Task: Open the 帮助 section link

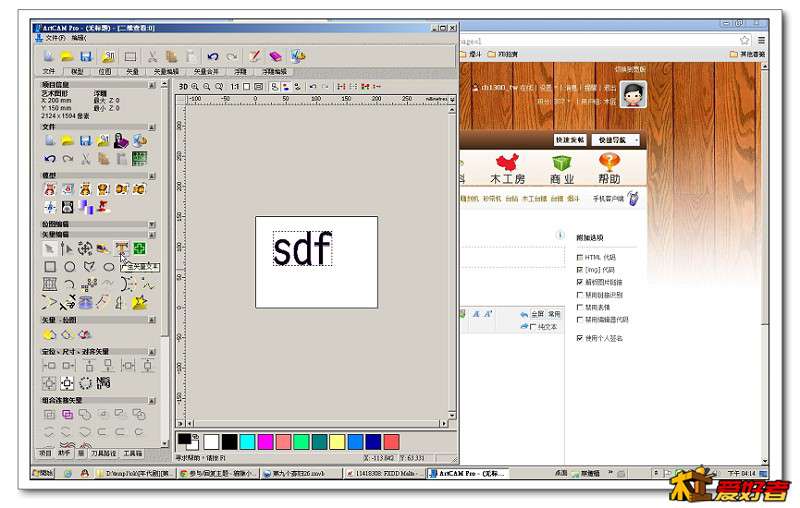Action: 609,169
